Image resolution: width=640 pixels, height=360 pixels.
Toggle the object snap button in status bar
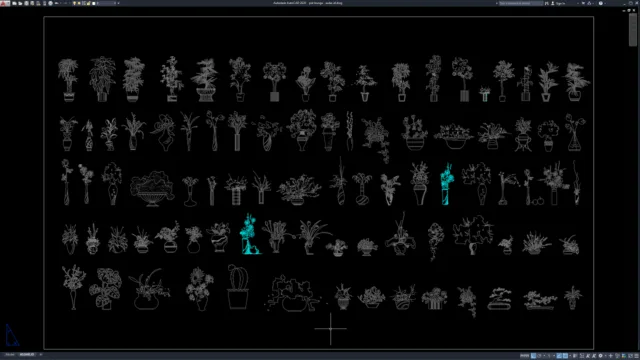pyautogui.click(x=565, y=356)
